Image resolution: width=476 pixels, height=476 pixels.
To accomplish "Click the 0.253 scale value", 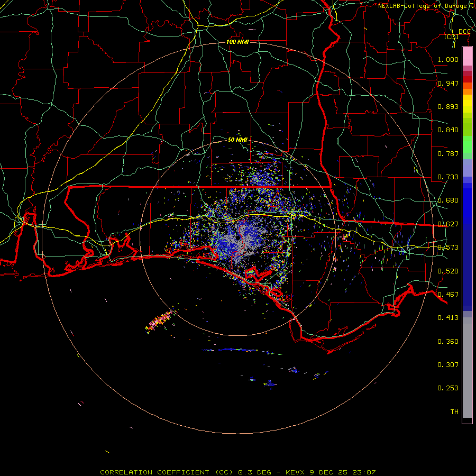I will click(448, 388).
